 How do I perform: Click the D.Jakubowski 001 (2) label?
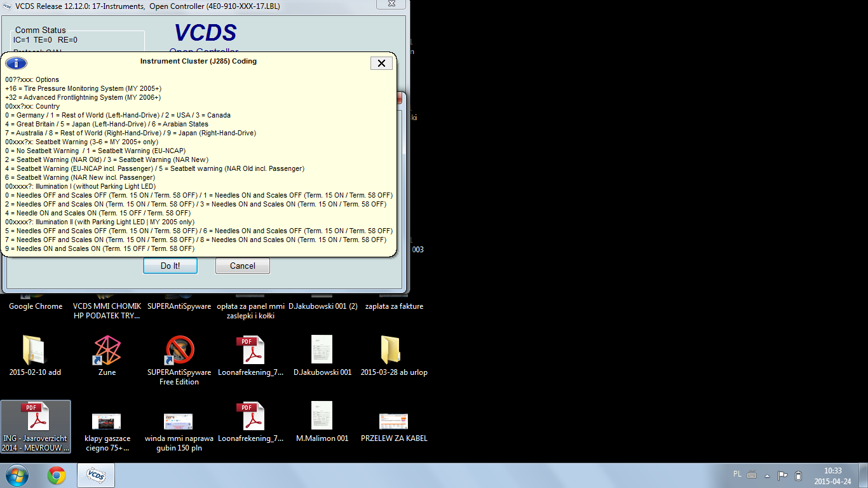point(323,306)
